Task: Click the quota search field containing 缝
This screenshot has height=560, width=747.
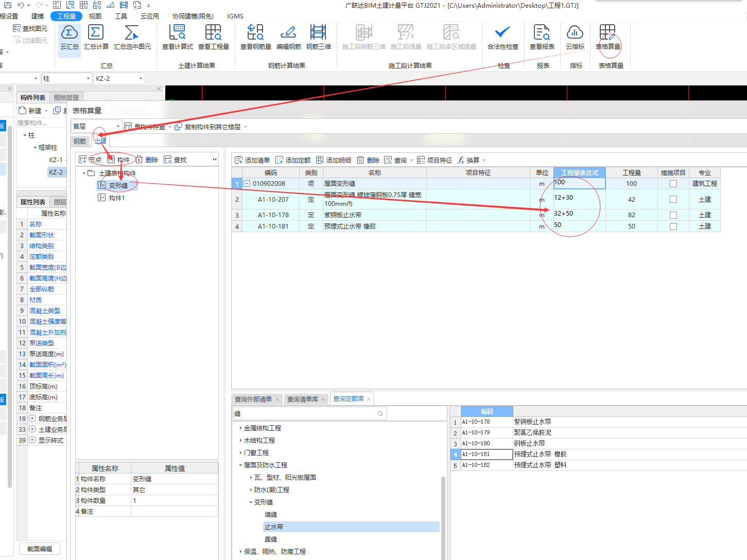Action: pyautogui.click(x=309, y=413)
